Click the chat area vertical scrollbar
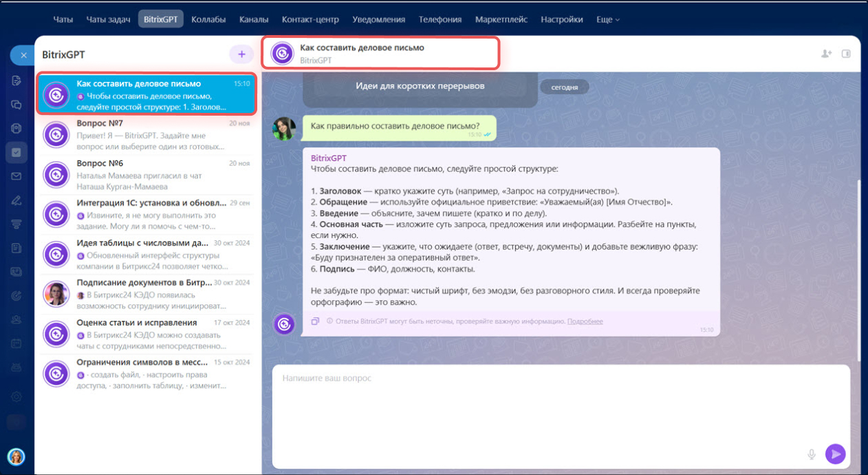 click(x=858, y=268)
